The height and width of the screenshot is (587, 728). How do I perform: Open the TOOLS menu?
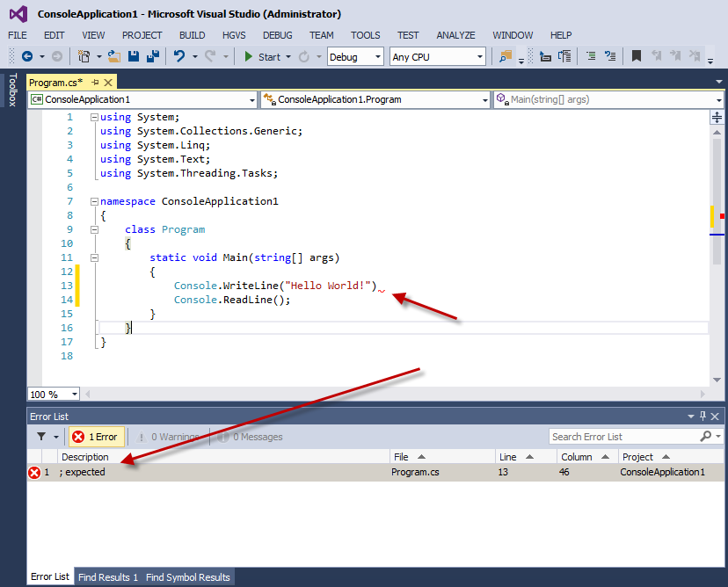point(366,35)
